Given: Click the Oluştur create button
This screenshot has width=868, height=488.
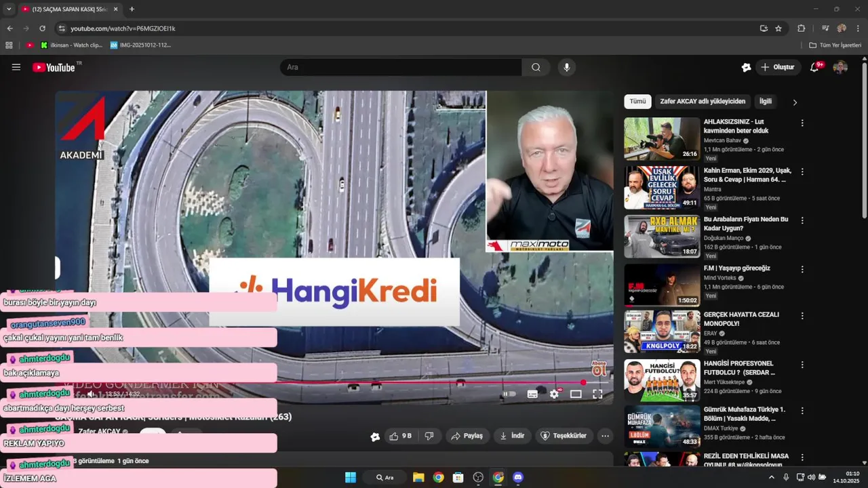Looking at the screenshot, I should click(778, 67).
